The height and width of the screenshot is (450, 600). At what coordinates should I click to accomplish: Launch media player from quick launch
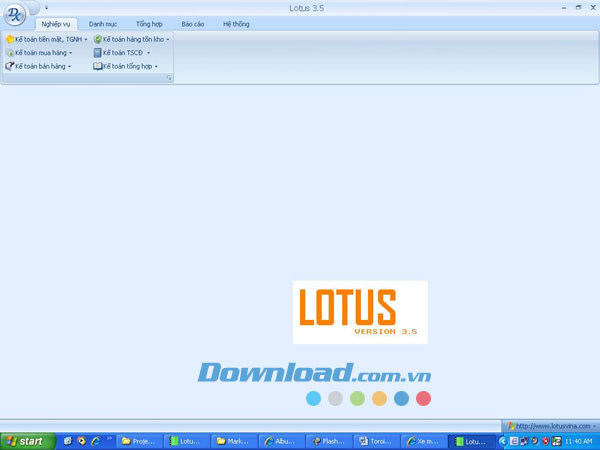click(x=82, y=441)
